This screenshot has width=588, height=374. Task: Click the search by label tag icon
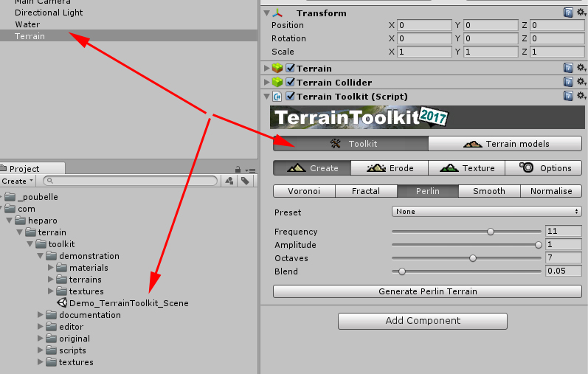click(245, 181)
